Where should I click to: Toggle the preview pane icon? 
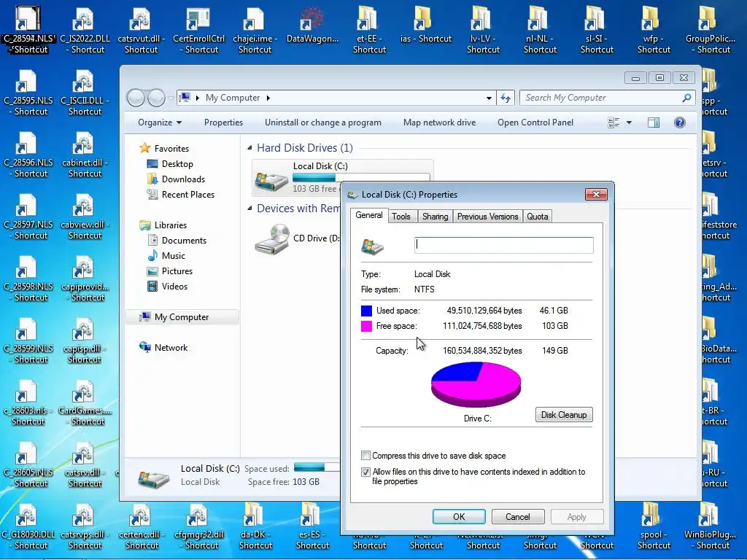tap(654, 122)
